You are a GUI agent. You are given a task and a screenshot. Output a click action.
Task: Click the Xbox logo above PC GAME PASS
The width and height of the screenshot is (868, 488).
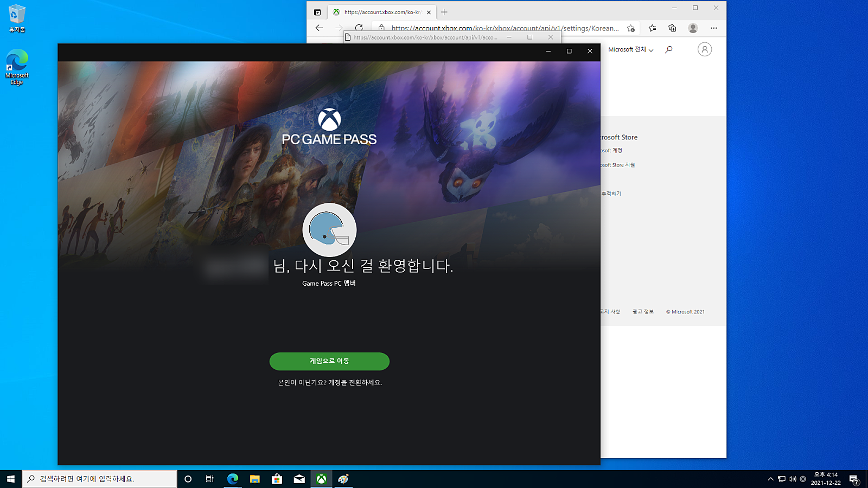(329, 119)
